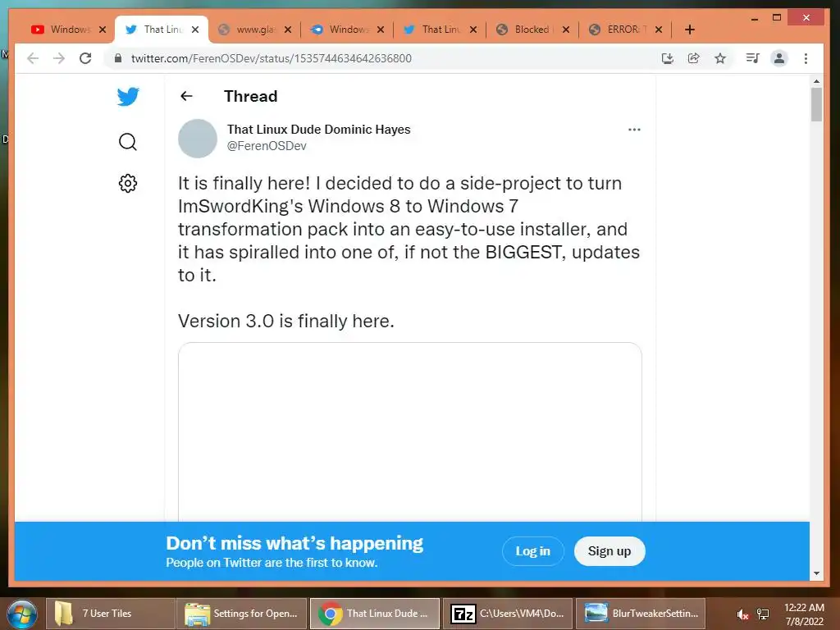Viewport: 840px width, 630px height.
Task: Open a new tab with plus button
Action: coord(690,30)
